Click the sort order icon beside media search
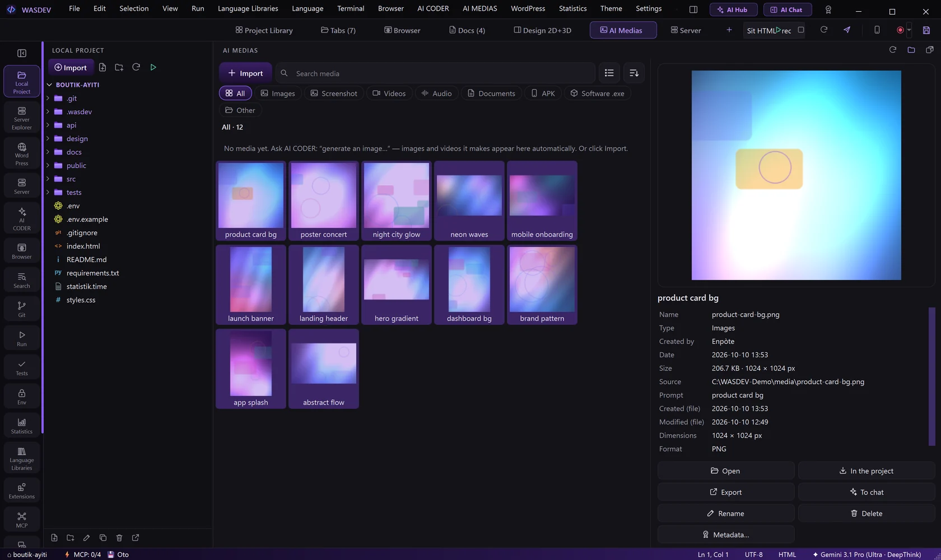 634,73
